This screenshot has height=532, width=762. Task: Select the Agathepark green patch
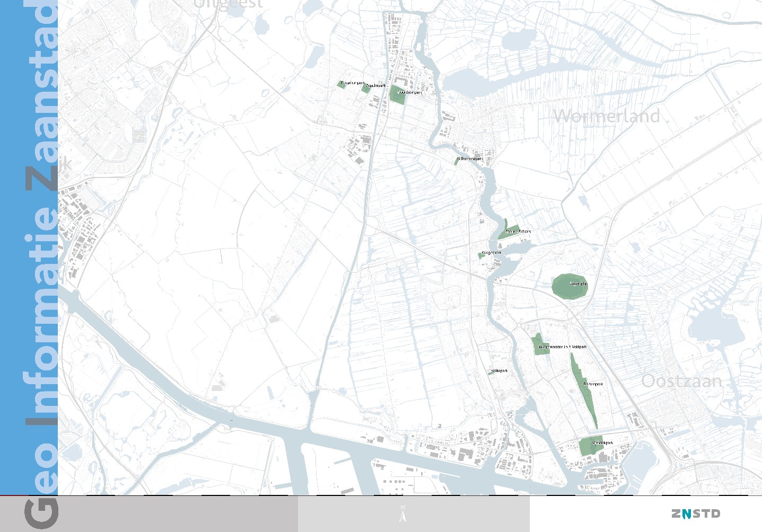[x=365, y=88]
